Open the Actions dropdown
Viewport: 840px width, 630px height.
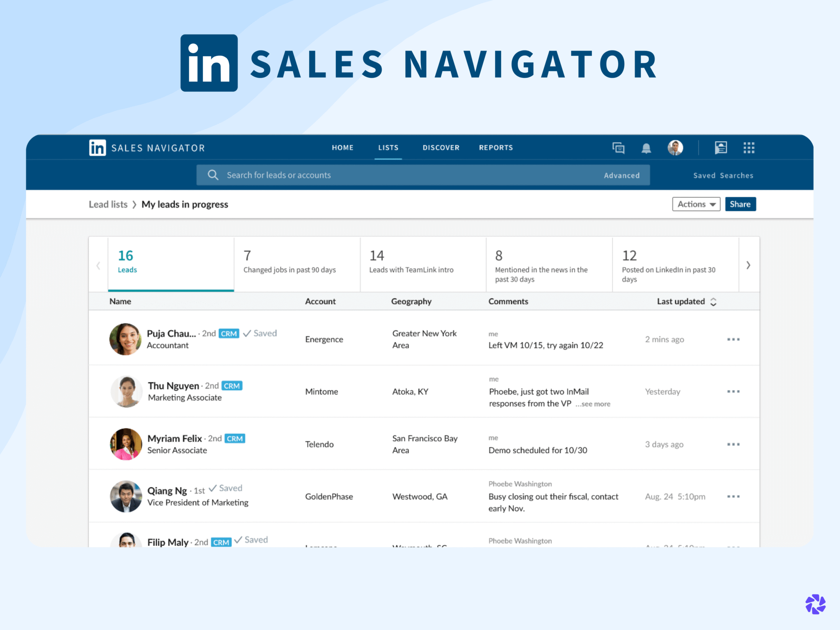click(696, 204)
